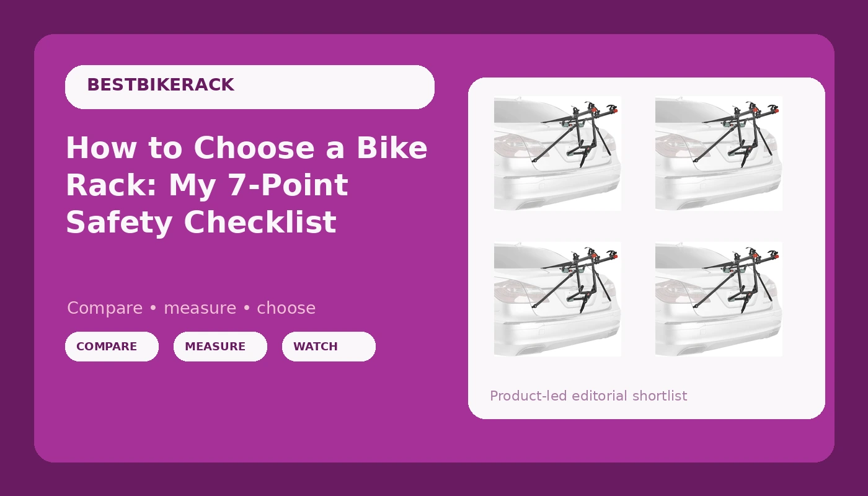868x496 pixels.
Task: Select the WATCH tag pill
Action: (x=329, y=347)
